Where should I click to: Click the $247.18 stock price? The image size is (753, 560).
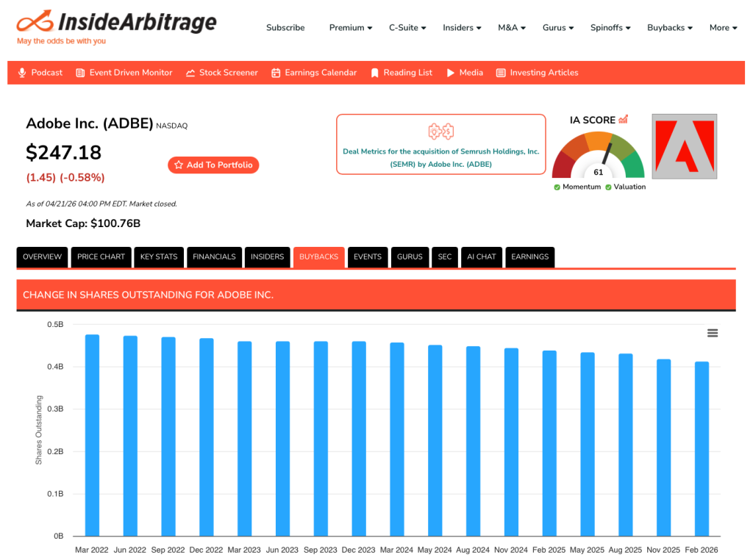[x=63, y=153]
